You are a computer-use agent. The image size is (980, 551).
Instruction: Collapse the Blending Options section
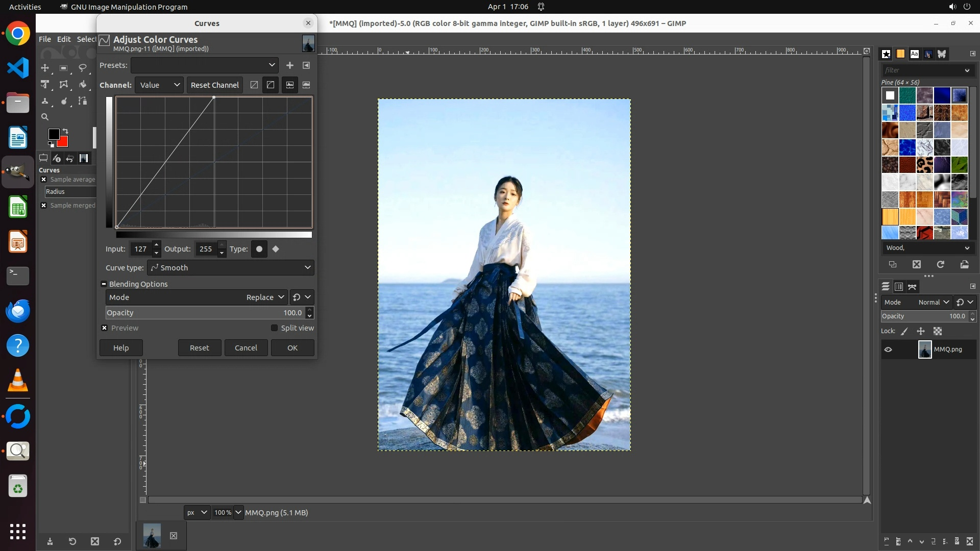[x=104, y=284]
